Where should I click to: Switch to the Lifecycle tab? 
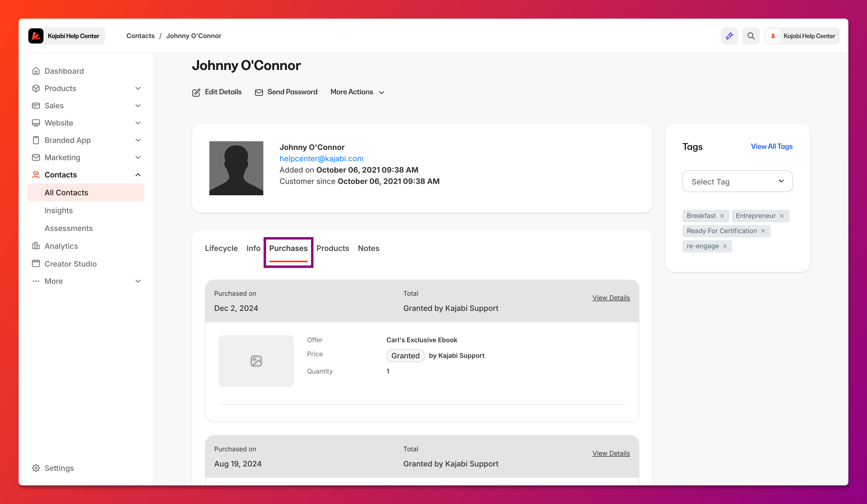pyautogui.click(x=221, y=248)
